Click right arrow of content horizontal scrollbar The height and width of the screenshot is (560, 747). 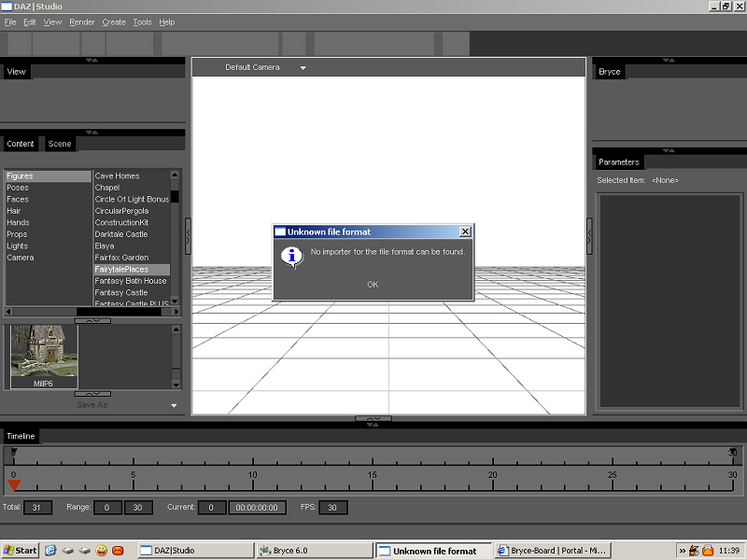[176, 312]
